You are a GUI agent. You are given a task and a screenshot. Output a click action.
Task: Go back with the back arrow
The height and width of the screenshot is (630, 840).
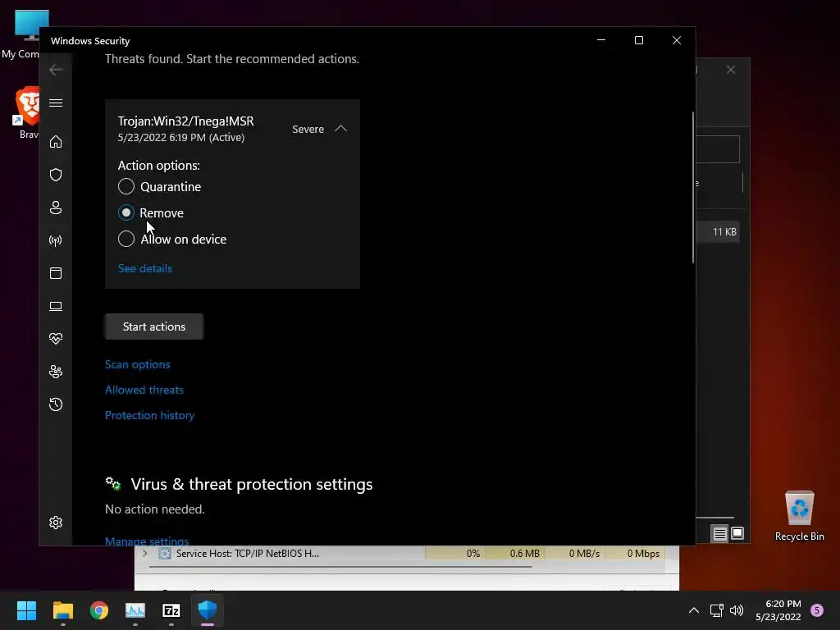(56, 70)
